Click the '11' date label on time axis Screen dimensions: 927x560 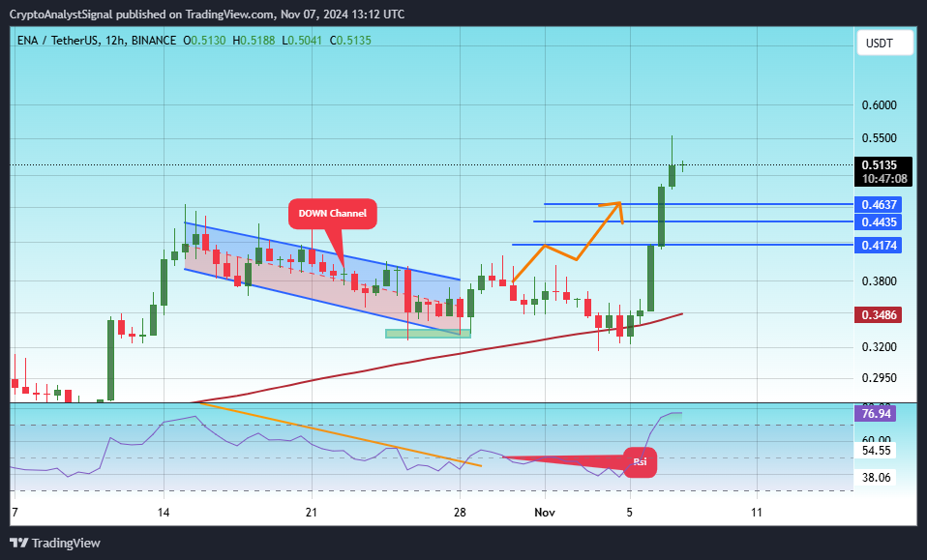(757, 513)
